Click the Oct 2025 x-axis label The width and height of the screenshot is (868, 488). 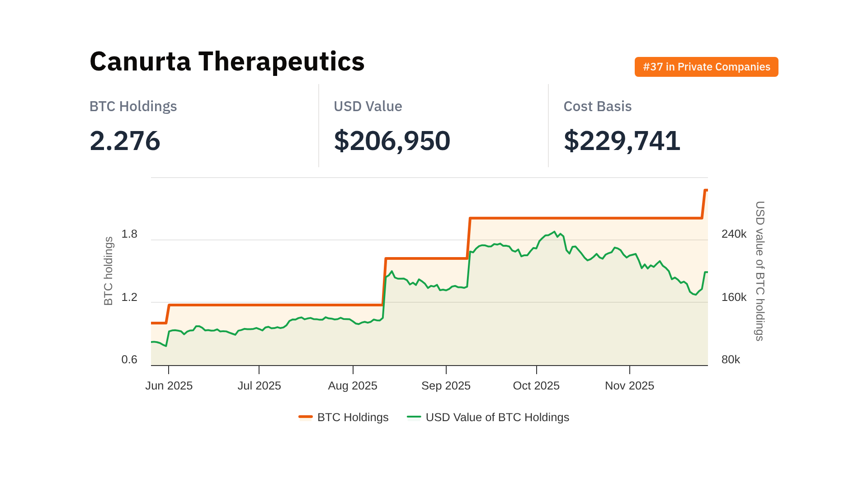(536, 385)
